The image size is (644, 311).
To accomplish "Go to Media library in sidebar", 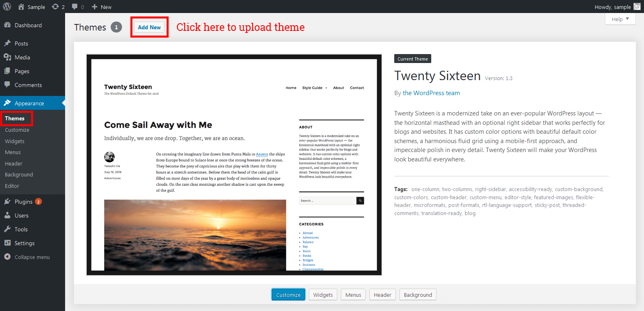I will [x=22, y=57].
